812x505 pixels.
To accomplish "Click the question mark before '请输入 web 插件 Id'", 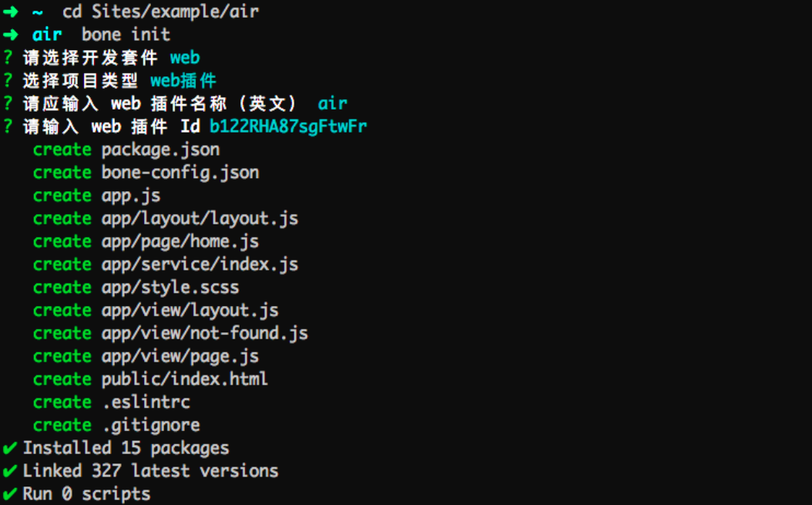I will (x=8, y=126).
